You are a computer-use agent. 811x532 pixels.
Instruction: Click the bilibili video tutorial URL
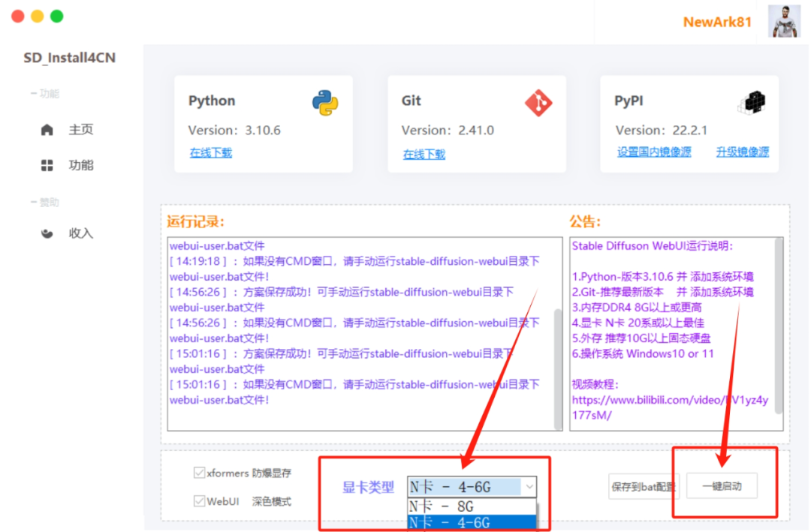(670, 407)
